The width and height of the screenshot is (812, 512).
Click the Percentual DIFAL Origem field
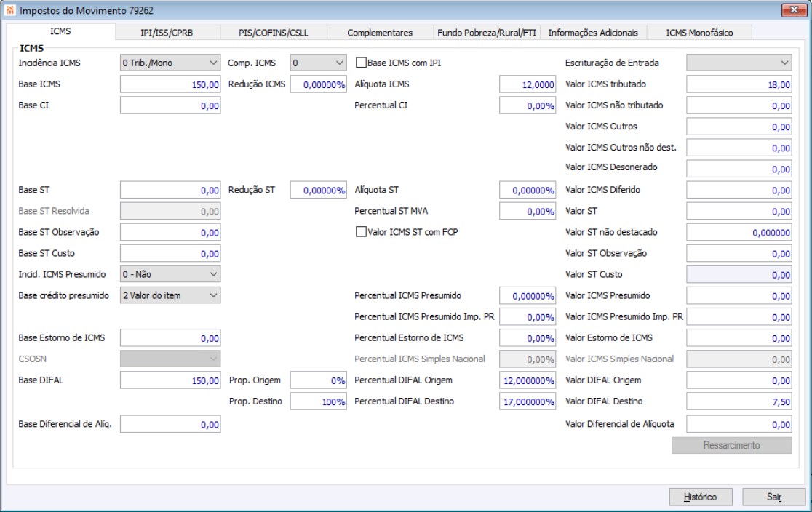click(528, 380)
